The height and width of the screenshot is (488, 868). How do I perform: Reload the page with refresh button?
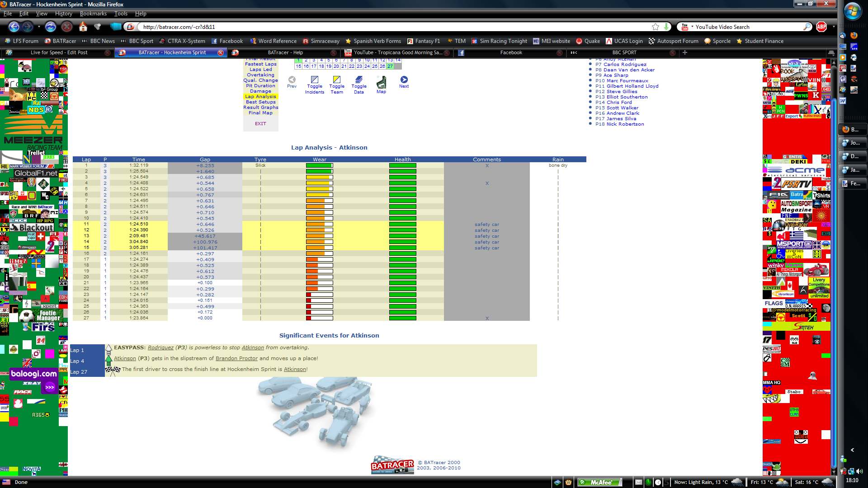click(x=50, y=27)
